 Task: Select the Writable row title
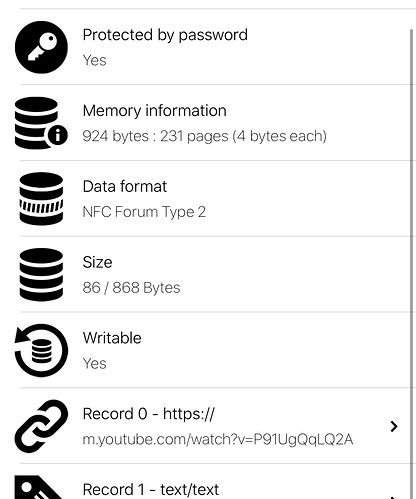tap(112, 338)
